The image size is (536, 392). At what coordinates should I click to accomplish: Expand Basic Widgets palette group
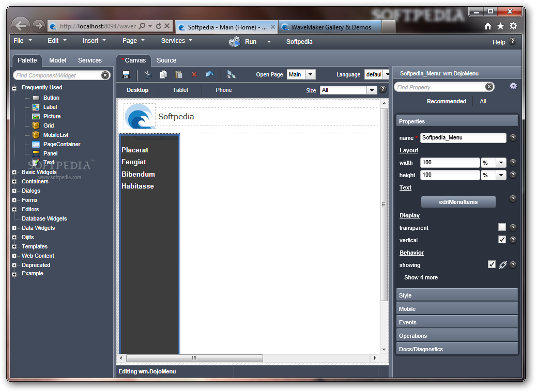(x=14, y=172)
